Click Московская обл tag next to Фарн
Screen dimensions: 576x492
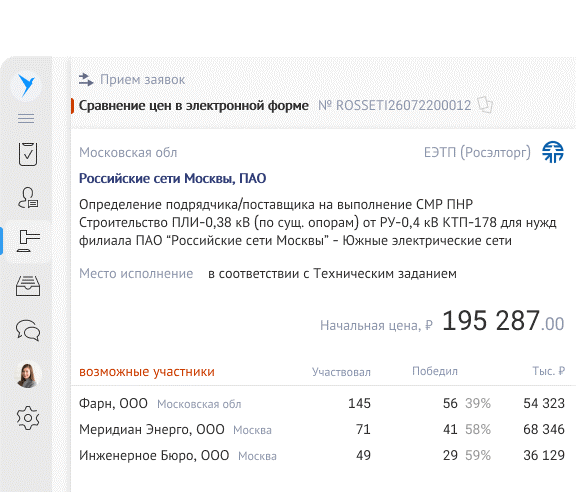click(199, 404)
